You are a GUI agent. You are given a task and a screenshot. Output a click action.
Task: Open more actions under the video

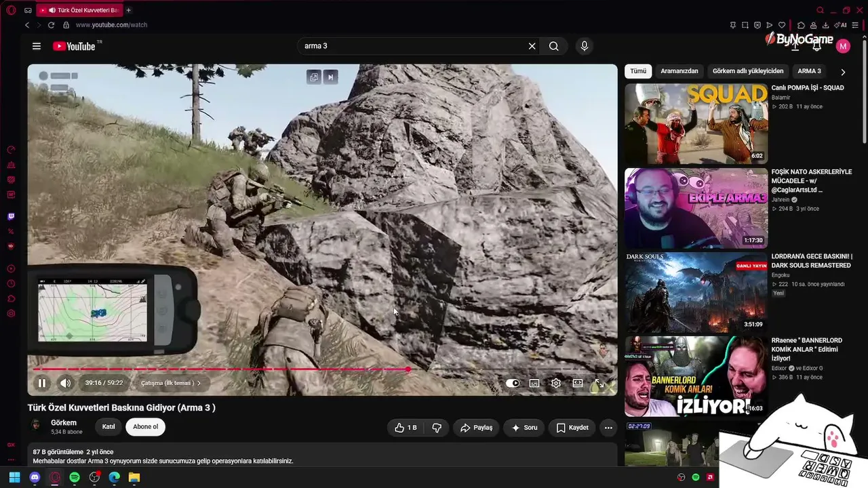click(x=608, y=428)
